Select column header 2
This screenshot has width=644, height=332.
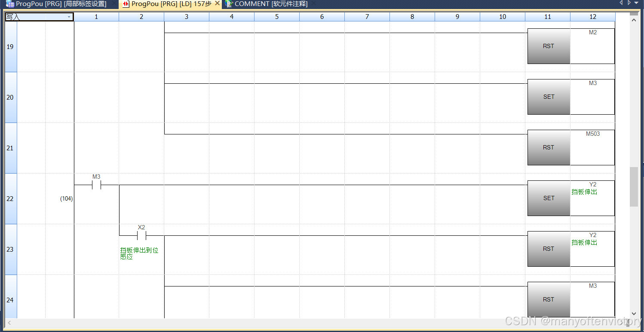tap(141, 17)
